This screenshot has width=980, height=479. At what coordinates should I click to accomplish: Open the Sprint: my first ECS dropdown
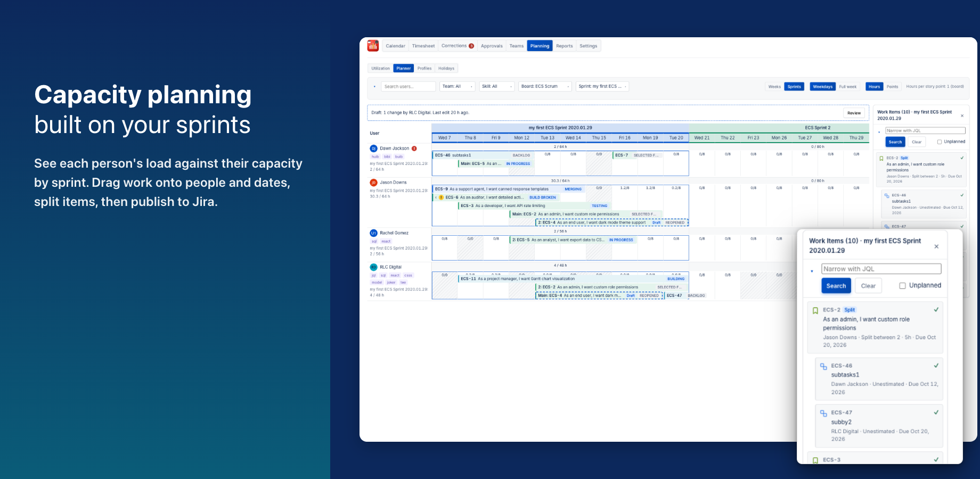pos(602,86)
